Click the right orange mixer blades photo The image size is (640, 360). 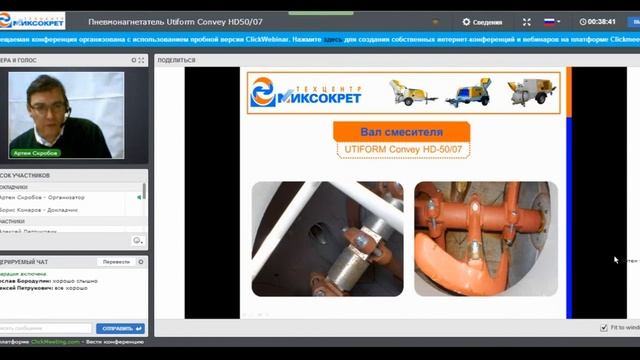(486, 239)
